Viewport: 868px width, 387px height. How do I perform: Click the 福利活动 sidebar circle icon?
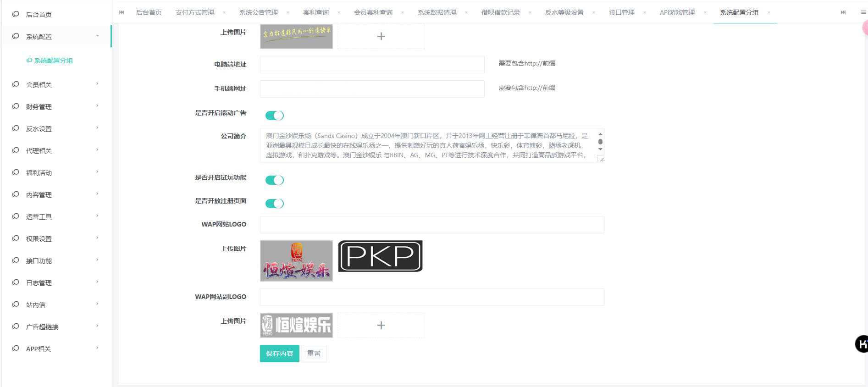click(16, 172)
